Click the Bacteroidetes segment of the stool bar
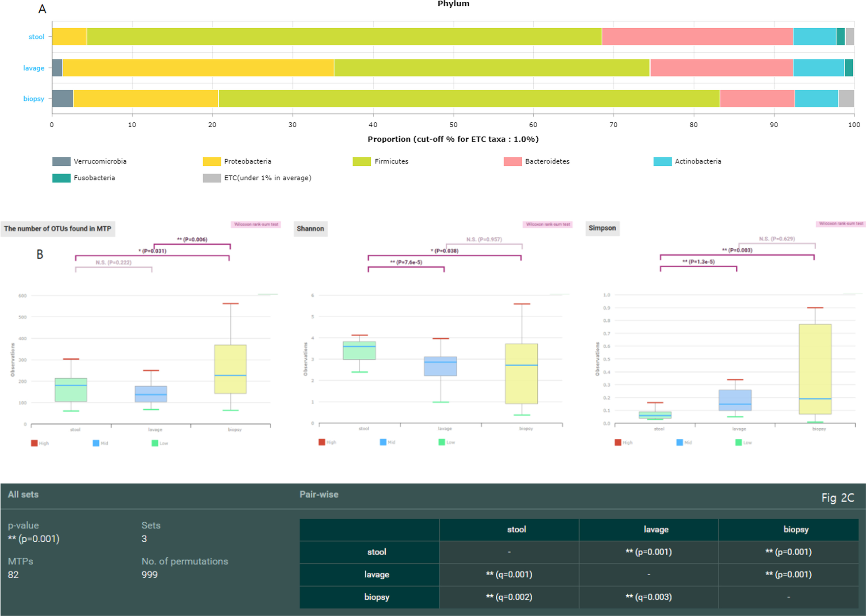Screen dimensions: 866x616 coord(697,36)
